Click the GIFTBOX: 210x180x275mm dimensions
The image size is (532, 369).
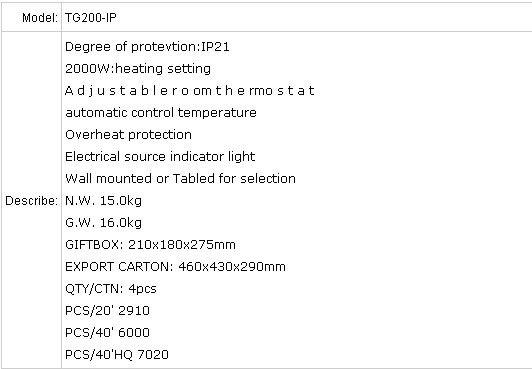150,245
